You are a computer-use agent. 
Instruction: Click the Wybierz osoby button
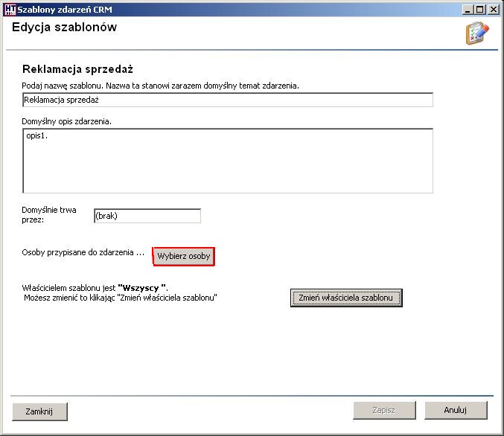(184, 256)
